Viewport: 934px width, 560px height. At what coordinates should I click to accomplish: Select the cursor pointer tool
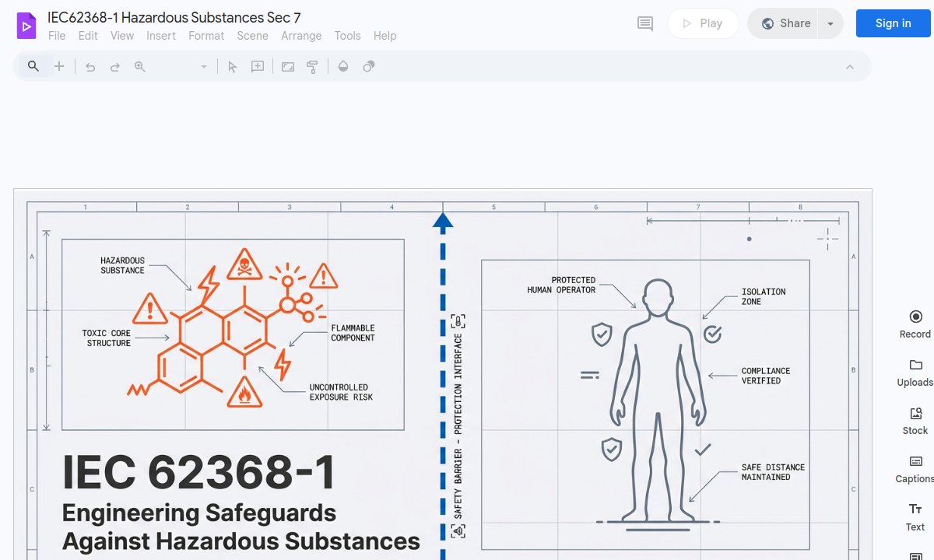[x=232, y=67]
